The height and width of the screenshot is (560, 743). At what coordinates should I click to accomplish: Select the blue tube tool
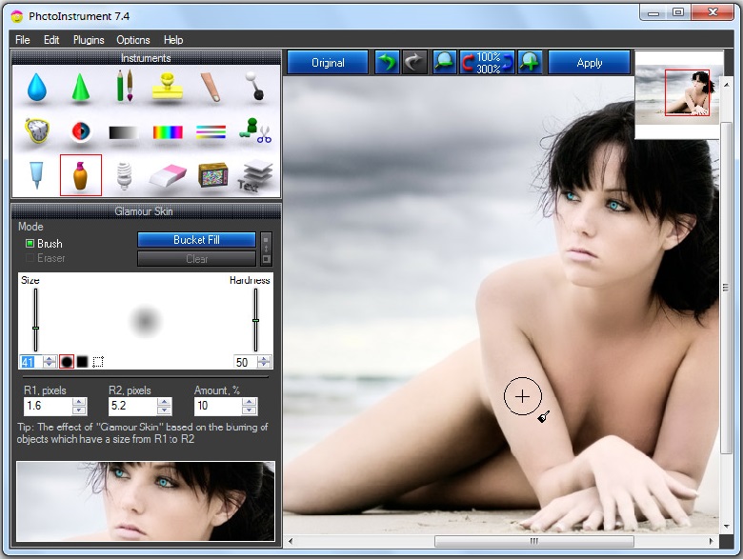[36, 175]
